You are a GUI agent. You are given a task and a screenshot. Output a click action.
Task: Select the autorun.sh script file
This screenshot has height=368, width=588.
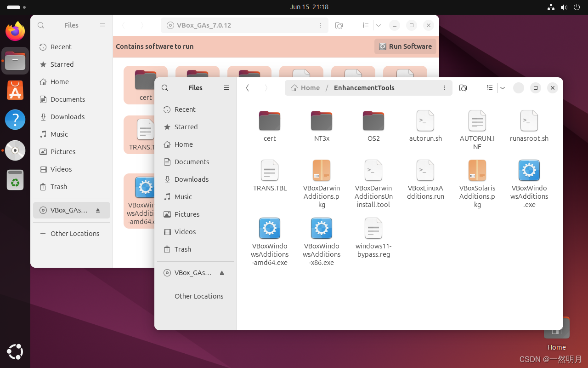[425, 126]
